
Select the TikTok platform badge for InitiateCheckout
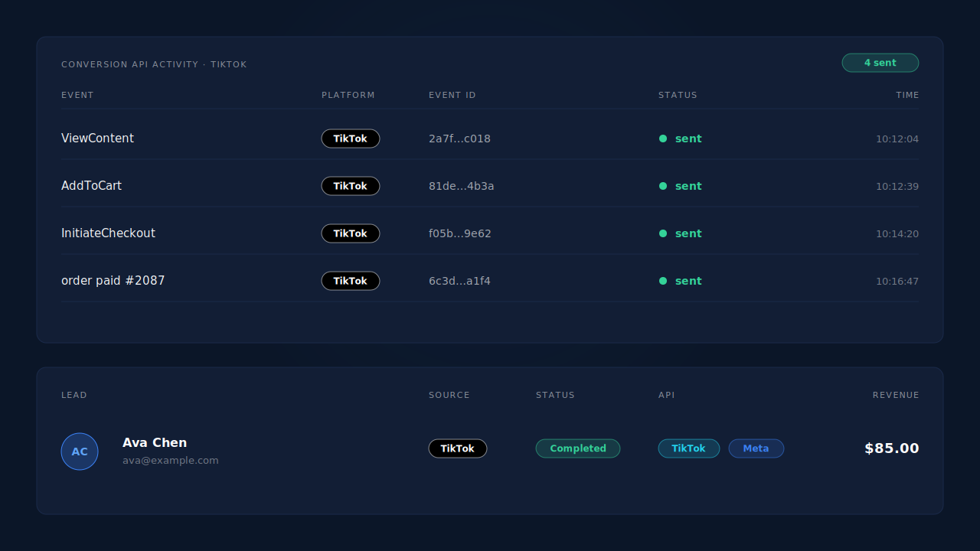tap(351, 233)
